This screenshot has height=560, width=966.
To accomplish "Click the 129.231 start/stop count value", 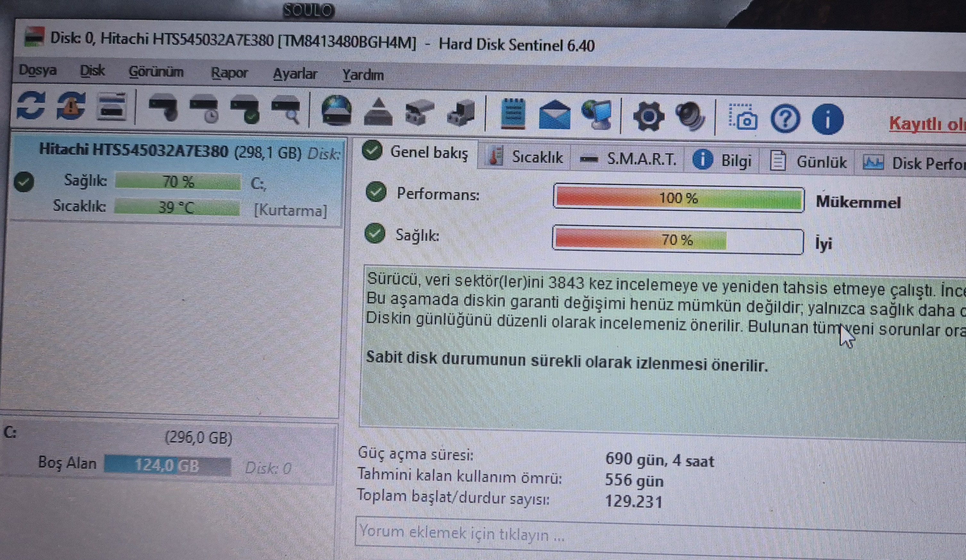I will [634, 502].
